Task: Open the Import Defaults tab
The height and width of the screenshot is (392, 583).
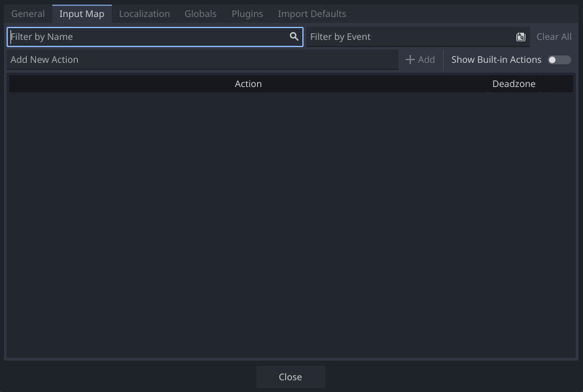Action: tap(311, 13)
